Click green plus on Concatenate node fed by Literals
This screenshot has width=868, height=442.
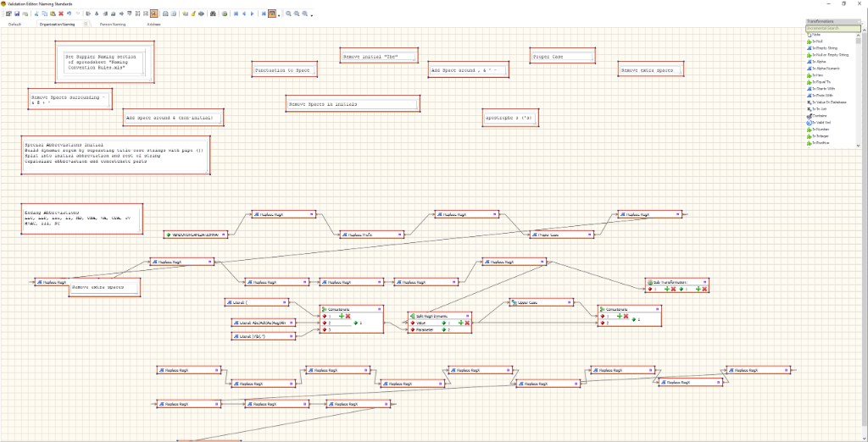point(342,316)
